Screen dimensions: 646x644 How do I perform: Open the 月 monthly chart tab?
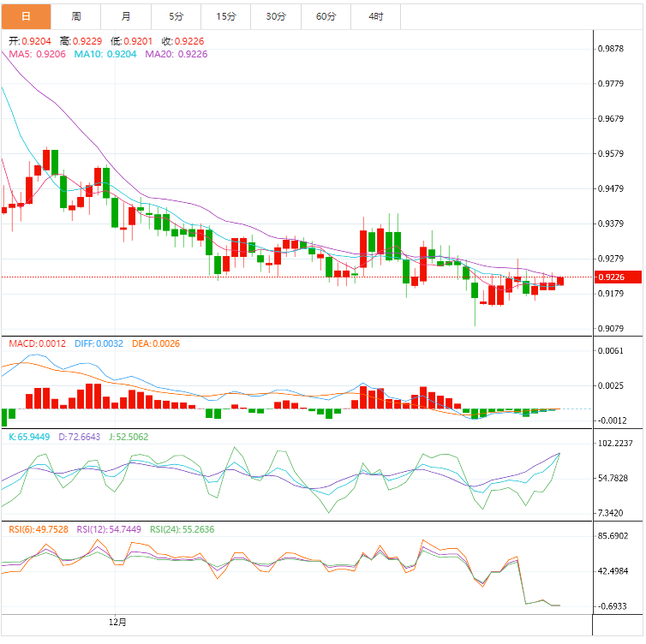126,16
